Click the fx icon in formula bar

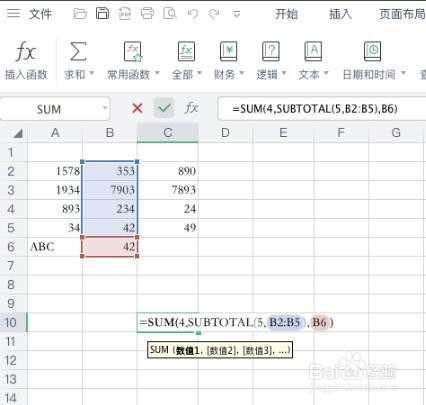click(x=191, y=108)
